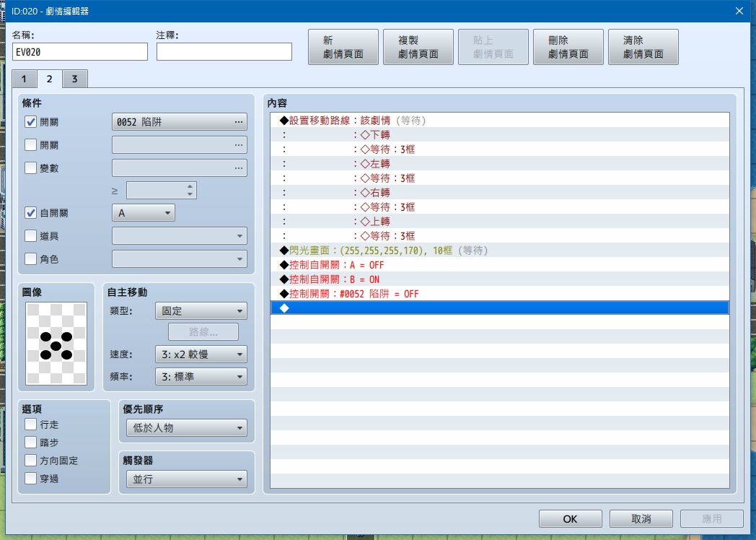This screenshot has width=756, height=540.
Task: Select event page tab 2
Action: pyautogui.click(x=50, y=79)
